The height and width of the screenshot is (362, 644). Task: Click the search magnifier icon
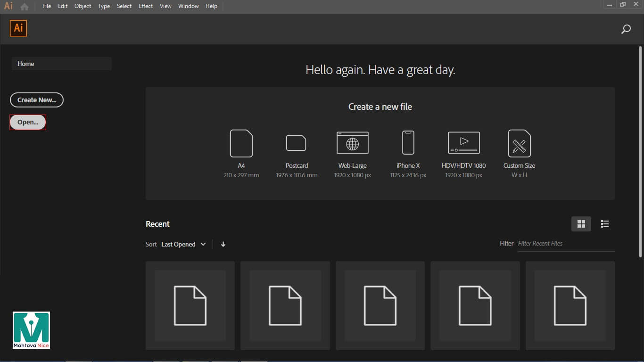tap(626, 29)
